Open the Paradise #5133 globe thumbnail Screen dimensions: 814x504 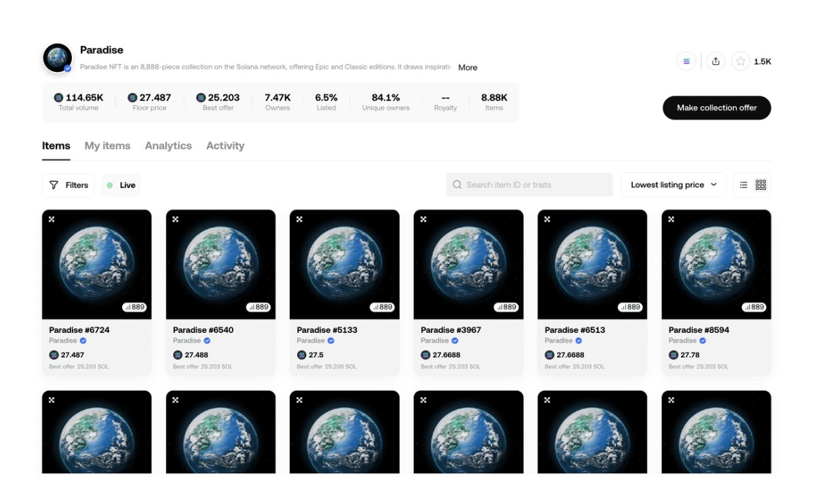345,265
